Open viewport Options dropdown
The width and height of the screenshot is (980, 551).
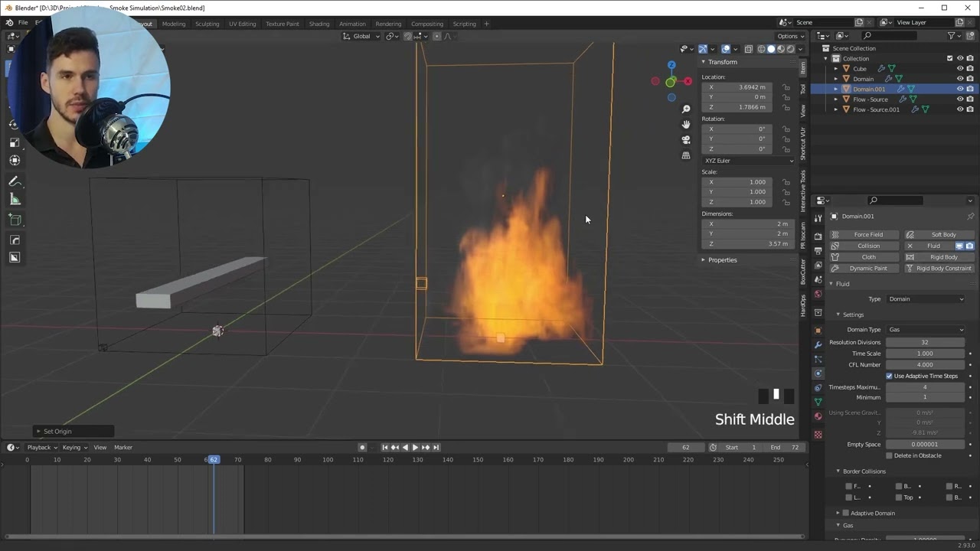click(x=789, y=36)
